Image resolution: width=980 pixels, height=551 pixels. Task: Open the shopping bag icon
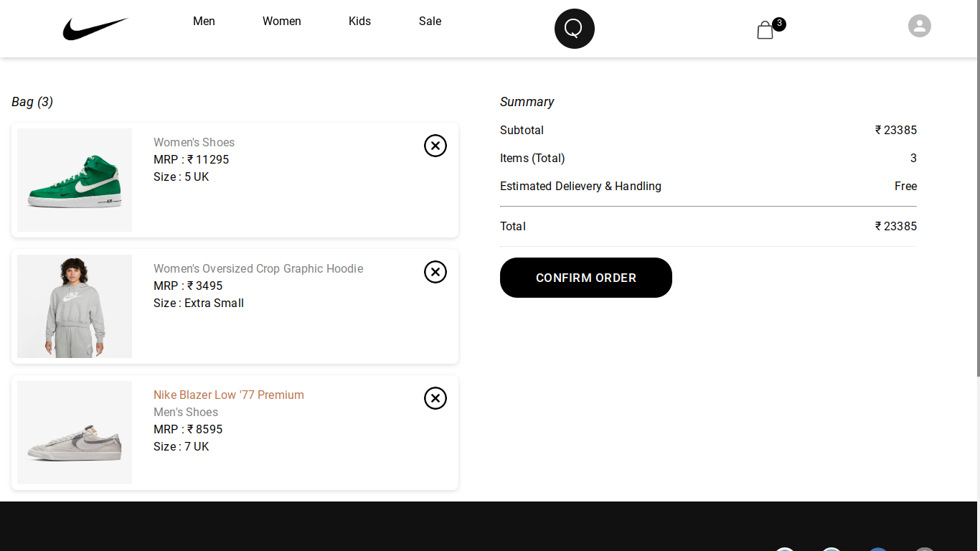tap(765, 29)
